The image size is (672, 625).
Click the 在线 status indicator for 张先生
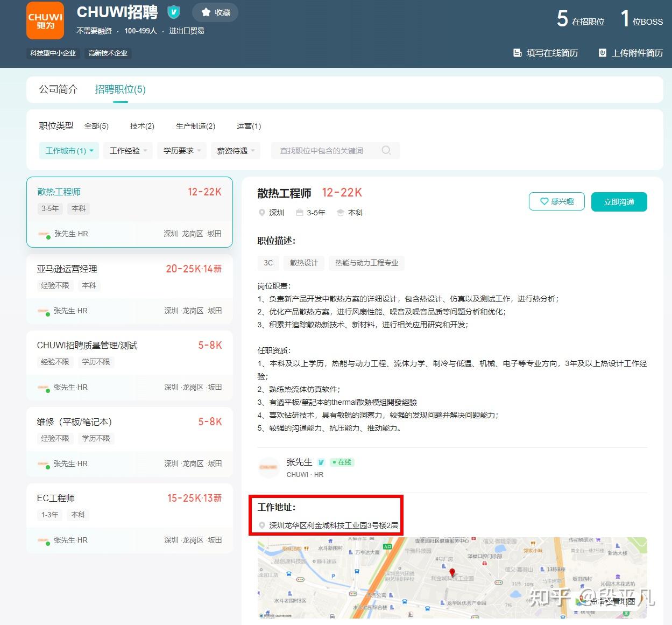coord(343,462)
